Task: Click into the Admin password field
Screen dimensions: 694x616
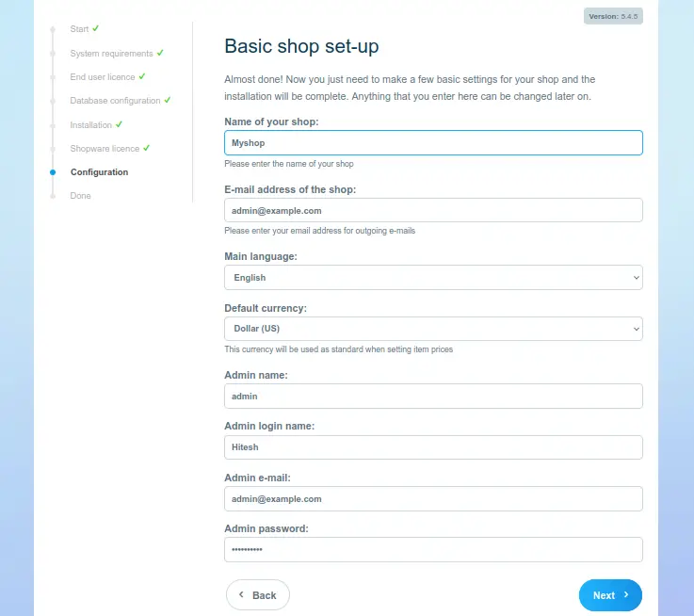Action: coord(433,549)
